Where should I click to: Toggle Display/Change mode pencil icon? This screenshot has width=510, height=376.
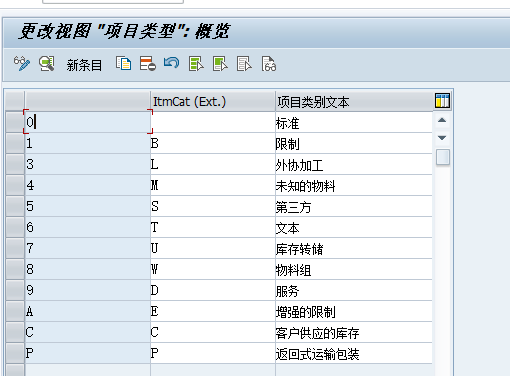pyautogui.click(x=22, y=63)
